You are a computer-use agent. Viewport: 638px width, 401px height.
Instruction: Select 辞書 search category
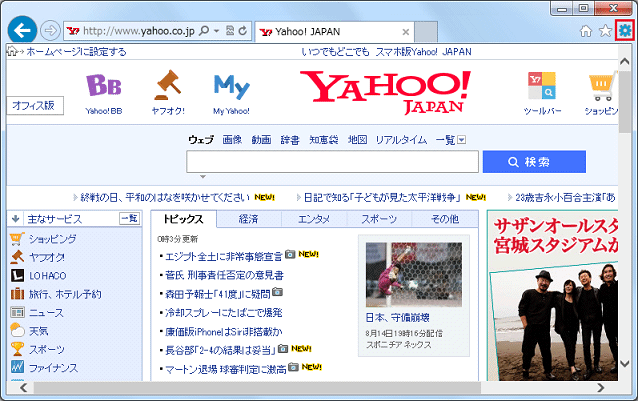(x=290, y=140)
